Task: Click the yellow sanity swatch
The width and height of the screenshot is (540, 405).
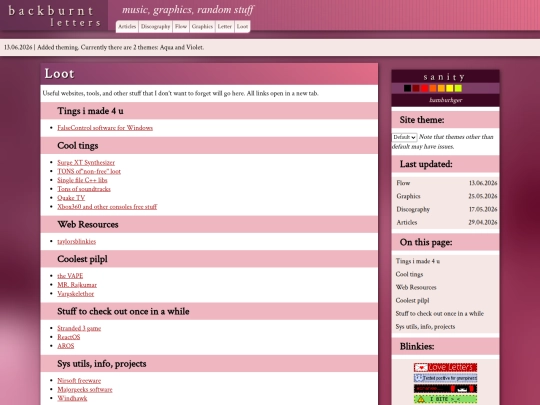Action: tap(450, 89)
